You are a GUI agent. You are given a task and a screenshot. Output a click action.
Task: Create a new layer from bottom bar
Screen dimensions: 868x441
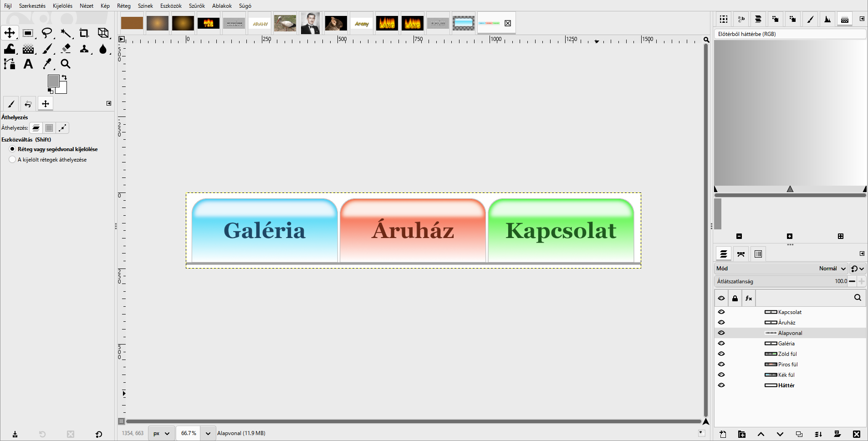click(x=723, y=434)
